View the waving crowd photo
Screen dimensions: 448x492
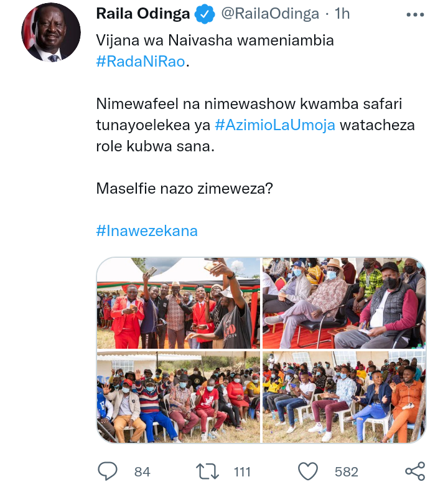178,397
